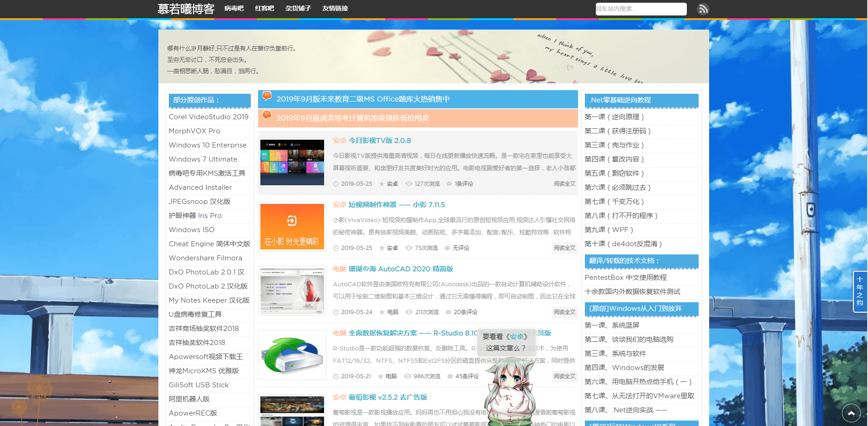Click the 慕若曦博客 site logo
Image resolution: width=868 pixels, height=426 pixels.
(x=186, y=9)
